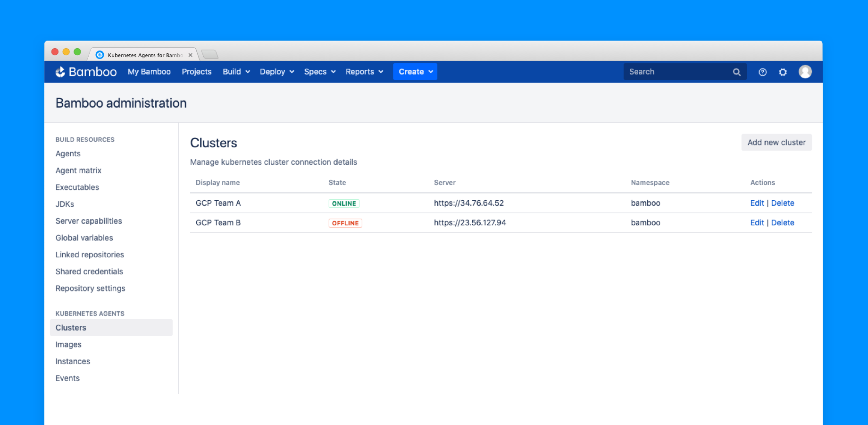
Task: Click the Server column header
Action: (x=444, y=183)
